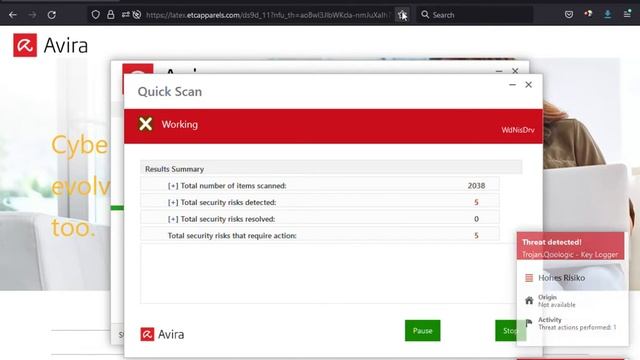640x360 pixels.
Task: Bookmark this page with the star icon
Action: tap(402, 15)
